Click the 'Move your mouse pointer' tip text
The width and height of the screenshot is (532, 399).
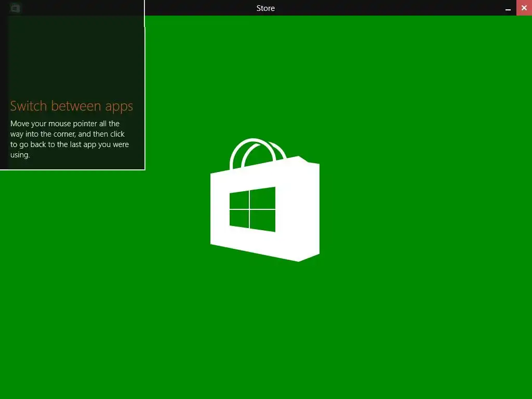pyautogui.click(x=70, y=139)
